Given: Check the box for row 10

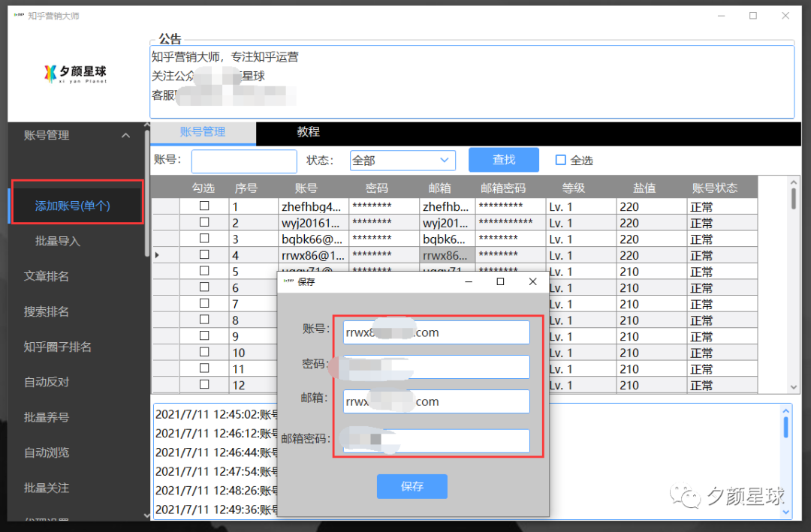Looking at the screenshot, I should (204, 352).
